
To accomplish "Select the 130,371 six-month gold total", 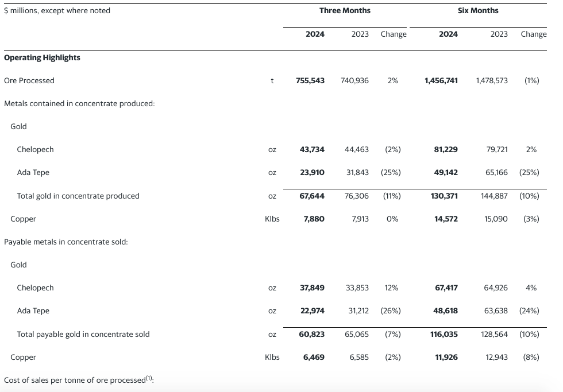I will 444,196.
